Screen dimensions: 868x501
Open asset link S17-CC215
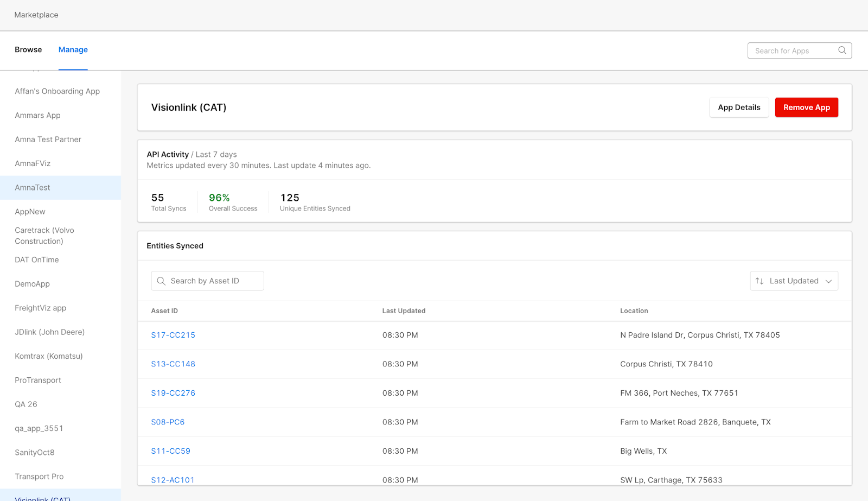pos(173,335)
